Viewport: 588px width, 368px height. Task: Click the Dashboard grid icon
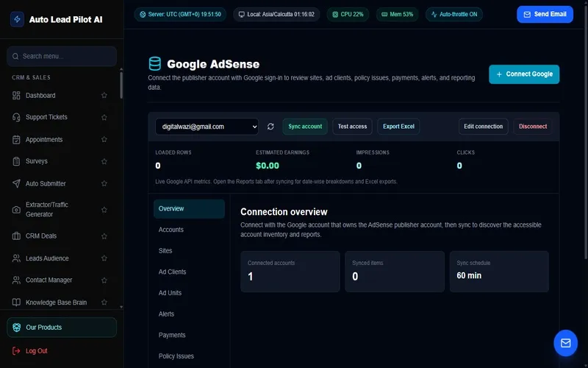16,96
